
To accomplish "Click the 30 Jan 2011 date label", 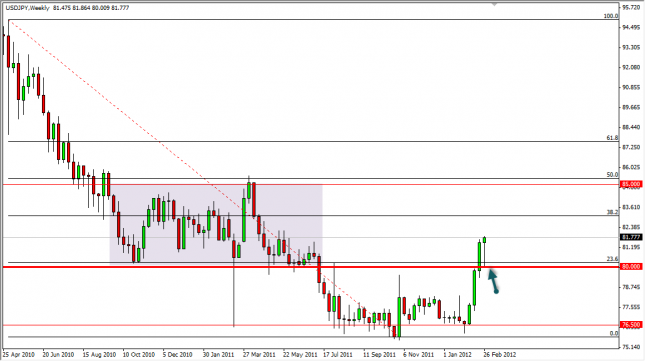I will pyautogui.click(x=218, y=354).
